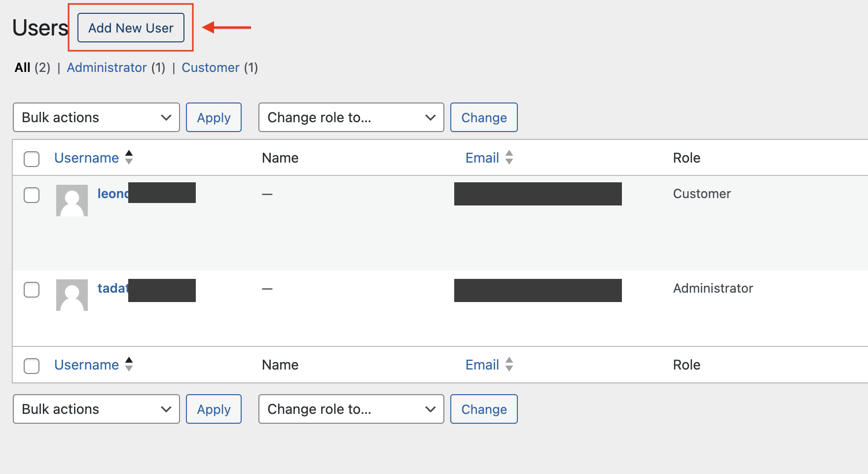Click the Administrator user's avatar icon
The width and height of the screenshot is (868, 474).
click(72, 295)
